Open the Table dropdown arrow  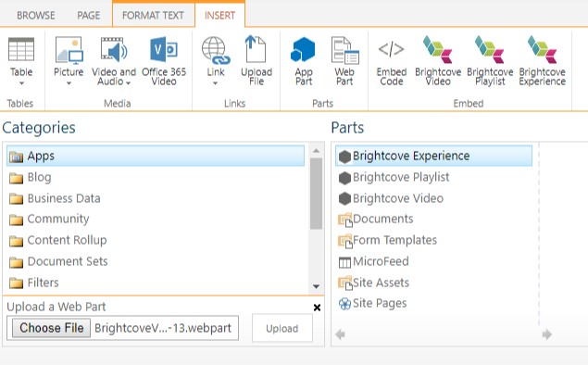[21, 83]
